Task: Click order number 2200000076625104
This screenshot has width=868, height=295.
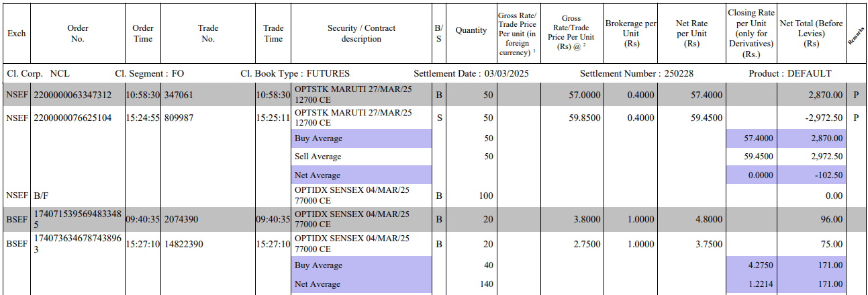Action: pos(73,118)
